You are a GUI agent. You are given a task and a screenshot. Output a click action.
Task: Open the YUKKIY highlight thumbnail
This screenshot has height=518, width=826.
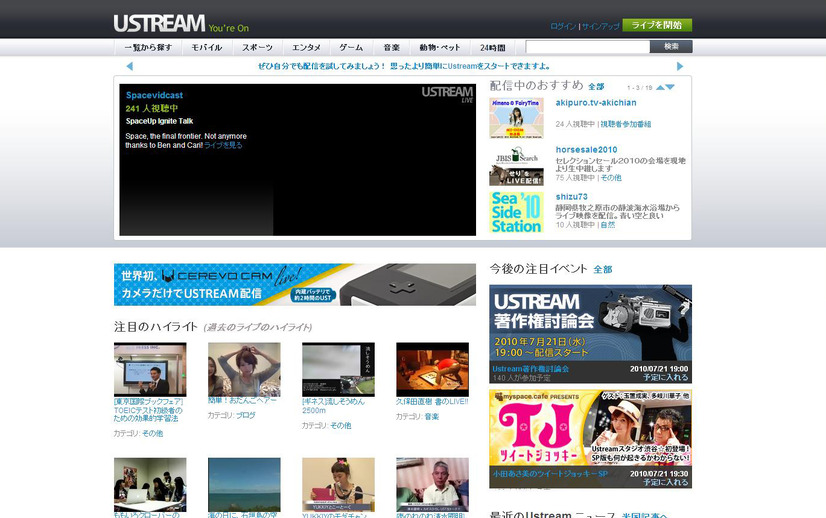(338, 485)
